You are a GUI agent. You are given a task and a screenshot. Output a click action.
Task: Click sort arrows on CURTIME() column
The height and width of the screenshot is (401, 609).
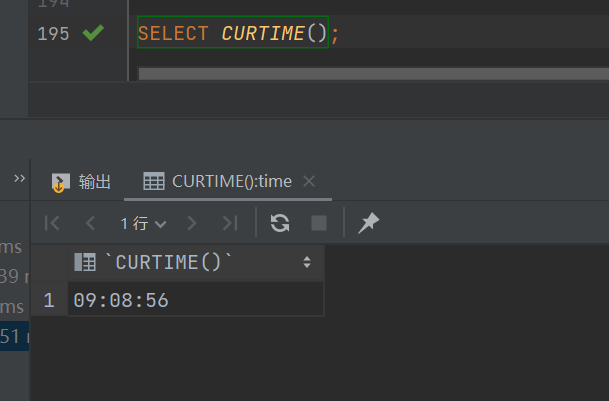click(307, 263)
